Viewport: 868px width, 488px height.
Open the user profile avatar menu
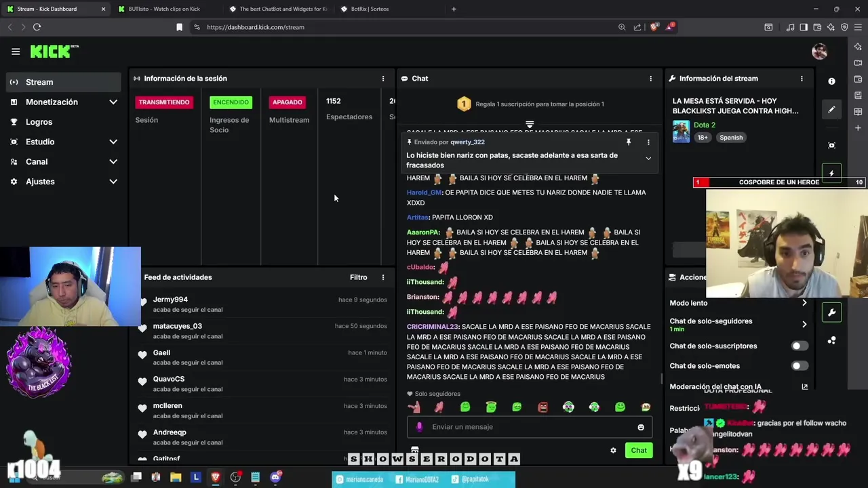tap(819, 52)
